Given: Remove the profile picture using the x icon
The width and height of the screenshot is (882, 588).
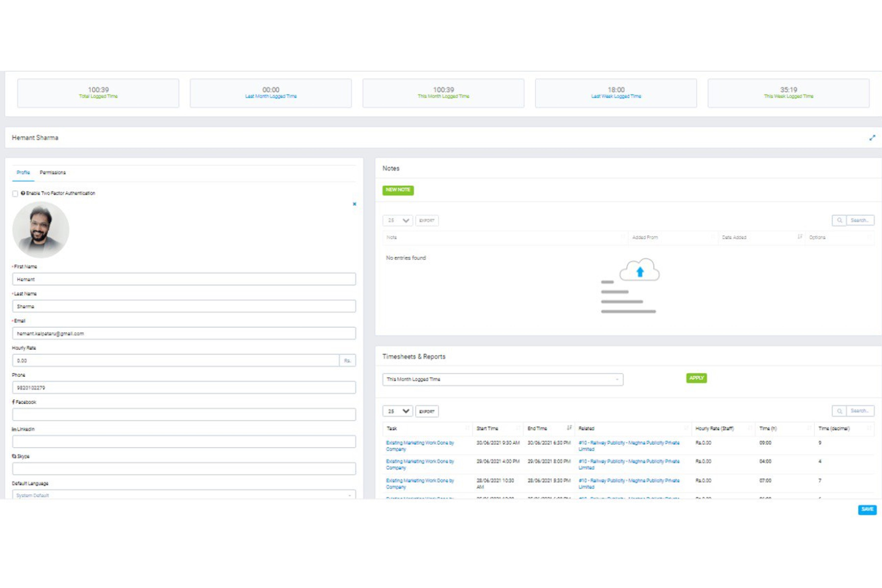Looking at the screenshot, I should (x=354, y=204).
